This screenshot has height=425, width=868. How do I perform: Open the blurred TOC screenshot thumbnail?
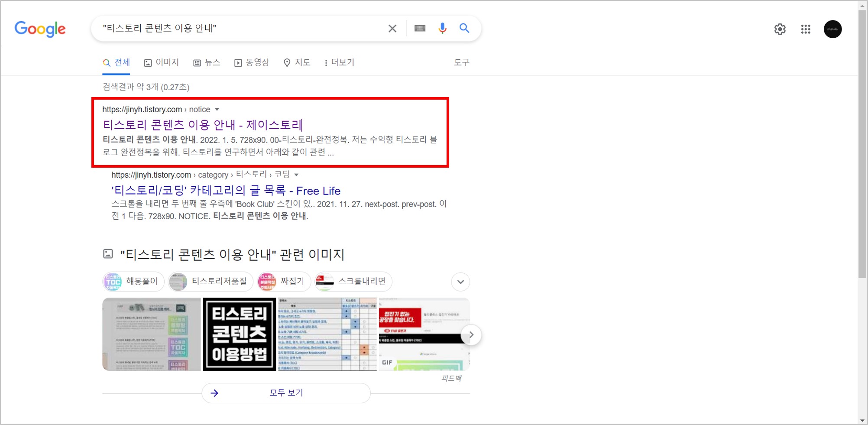pyautogui.click(x=152, y=334)
